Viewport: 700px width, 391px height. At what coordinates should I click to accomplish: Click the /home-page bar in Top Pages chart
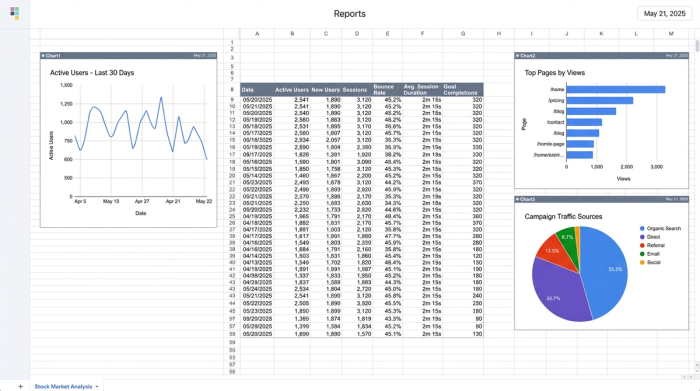580,144
